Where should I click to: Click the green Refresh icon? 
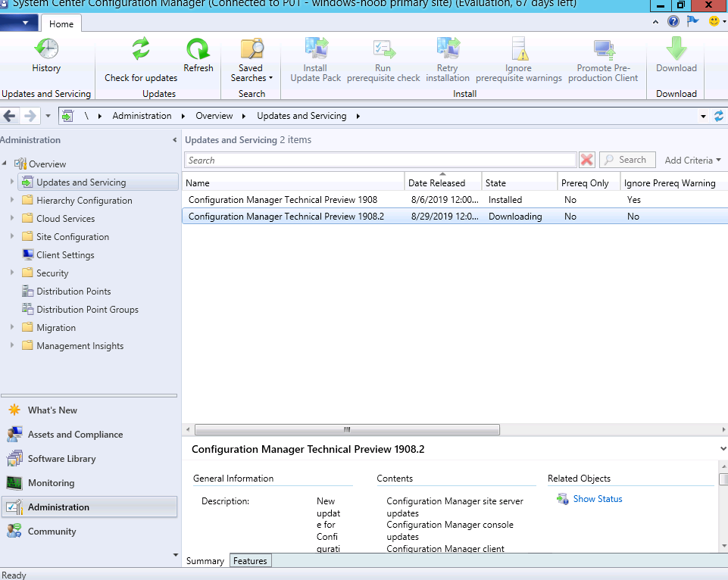pos(198,48)
